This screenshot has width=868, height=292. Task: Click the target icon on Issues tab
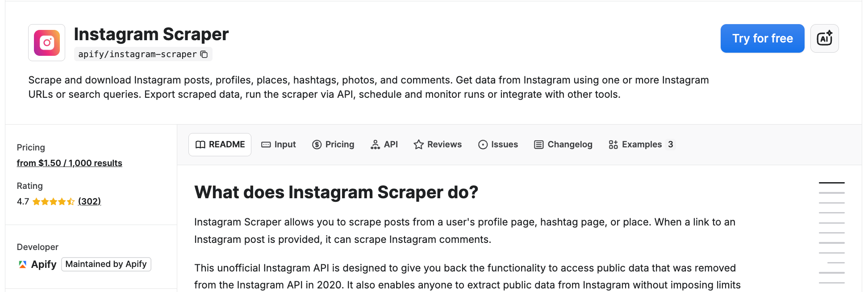tap(482, 144)
